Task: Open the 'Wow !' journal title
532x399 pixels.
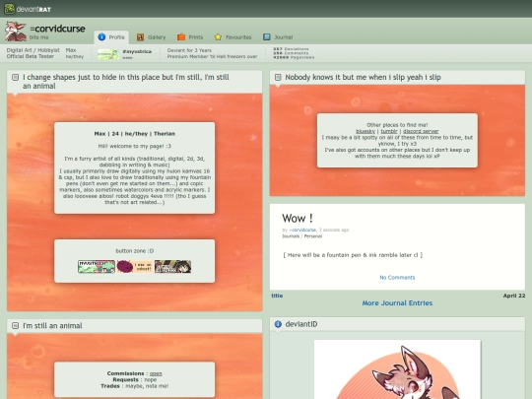Action: coord(298,218)
